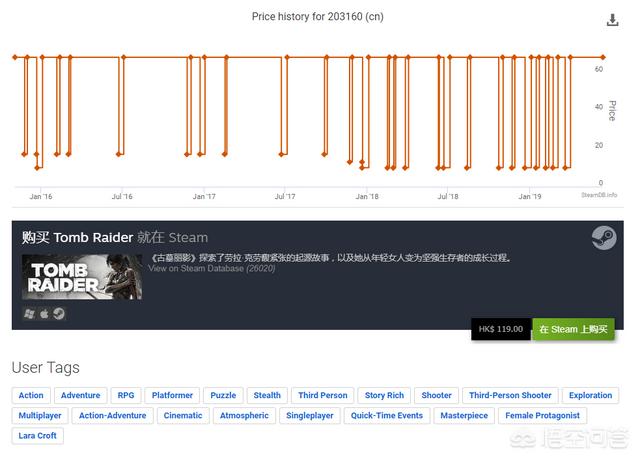The height and width of the screenshot is (460, 640).
Task: Click the Jan '17 axis label
Action: click(204, 197)
